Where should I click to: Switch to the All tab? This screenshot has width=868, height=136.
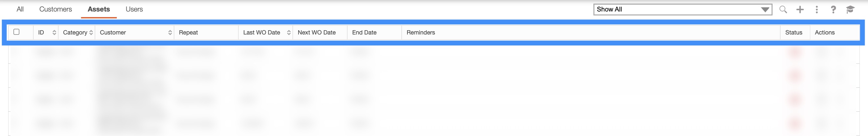tap(20, 10)
